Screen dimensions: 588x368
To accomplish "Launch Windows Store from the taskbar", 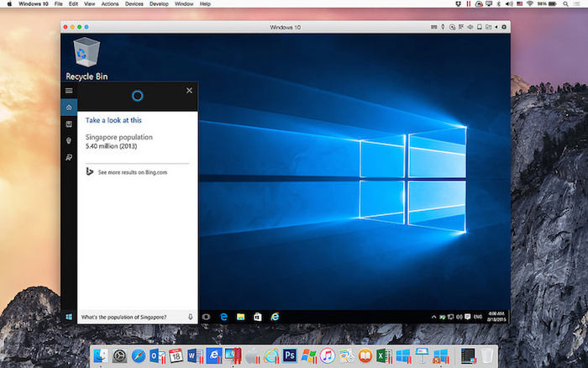I will click(257, 317).
